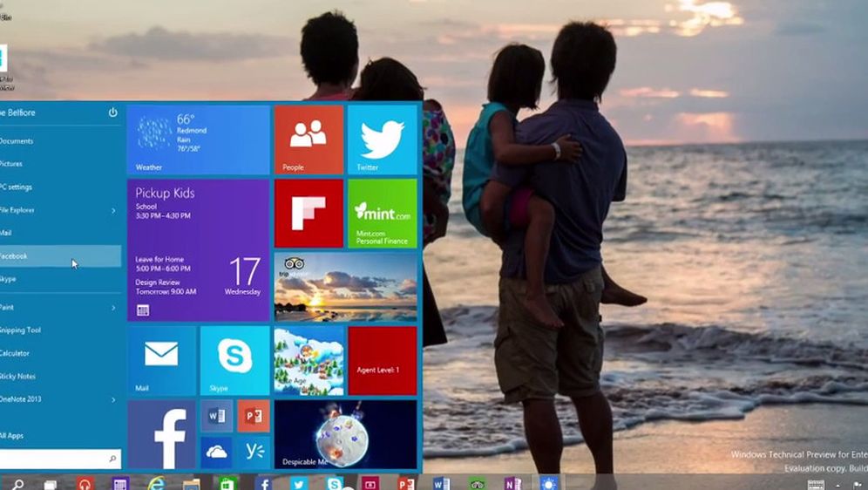Image resolution: width=868 pixels, height=490 pixels.
Task: Open the Twitter tile in Start menu
Action: click(x=383, y=140)
